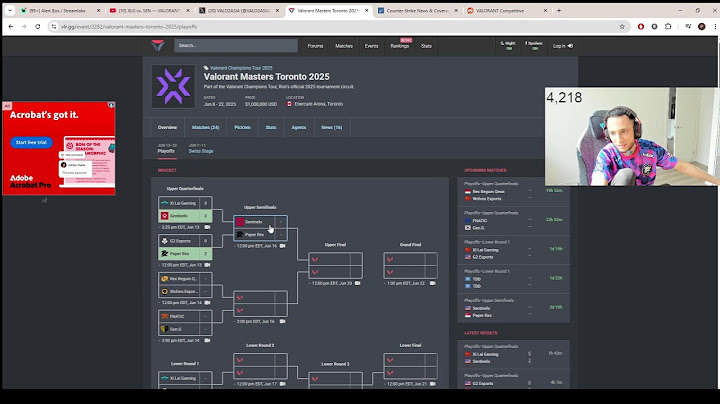Open upcoming Xi Lai Gaming vs G2 match
This screenshot has height=404, width=720.
513,250
